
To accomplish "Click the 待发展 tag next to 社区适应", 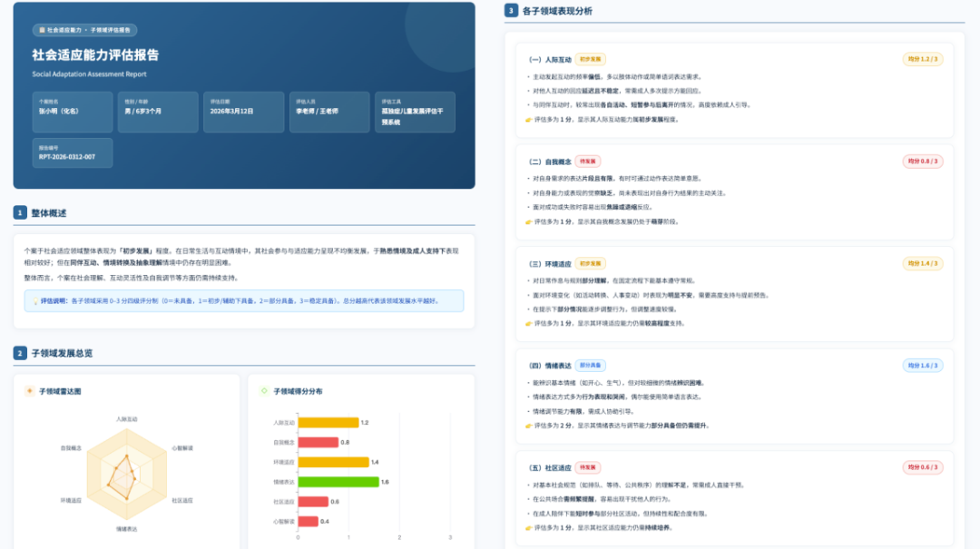I will tap(587, 467).
